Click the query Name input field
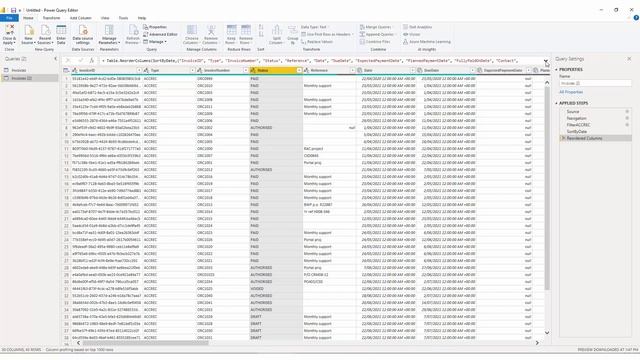This screenshot has height=360, width=640. tap(595, 83)
